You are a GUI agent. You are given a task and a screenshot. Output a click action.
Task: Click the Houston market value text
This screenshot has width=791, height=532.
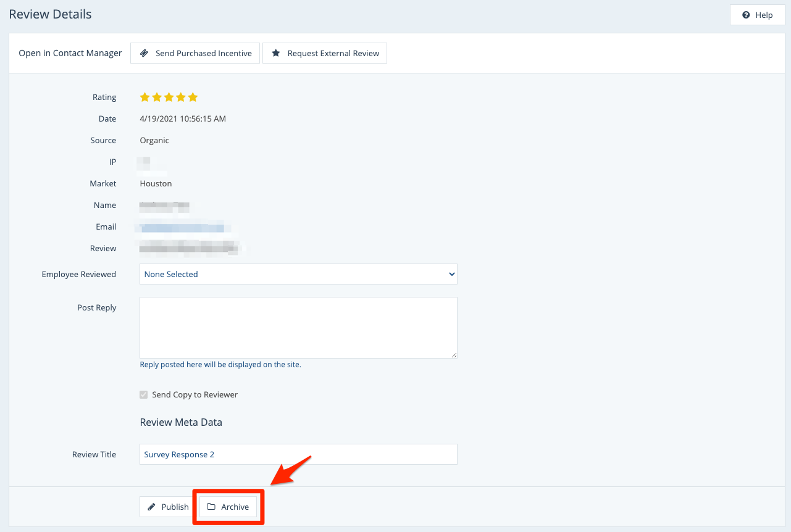(156, 183)
